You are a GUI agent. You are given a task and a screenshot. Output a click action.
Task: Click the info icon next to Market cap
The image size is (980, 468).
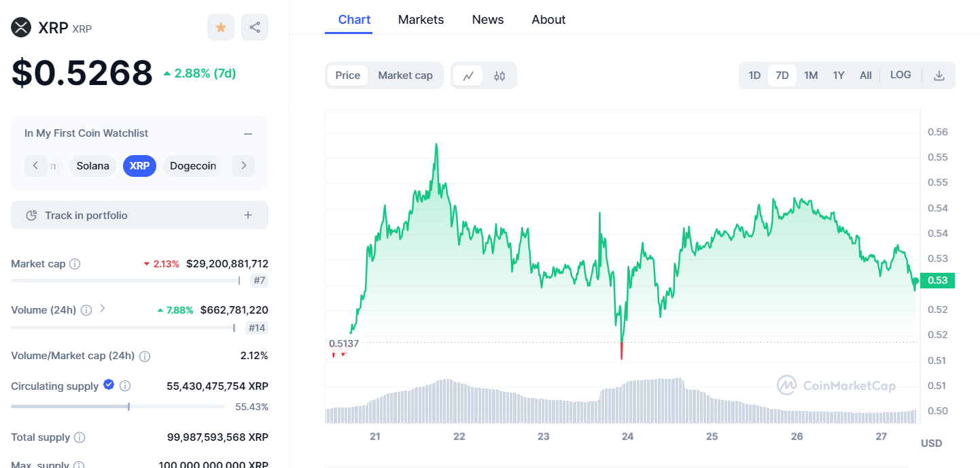[x=75, y=264]
